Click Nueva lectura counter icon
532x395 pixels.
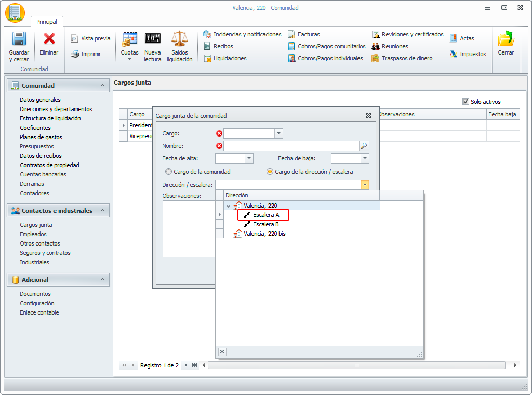point(152,38)
